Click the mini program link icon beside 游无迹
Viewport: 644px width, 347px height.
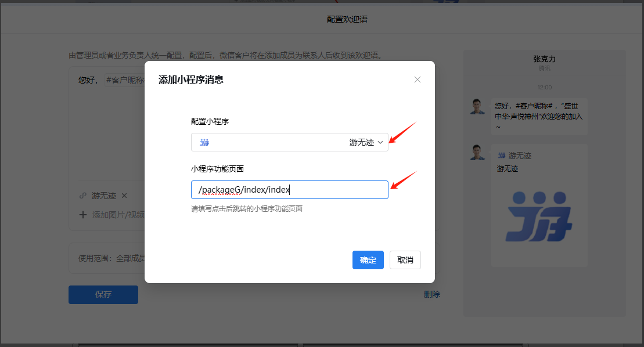[x=82, y=196]
